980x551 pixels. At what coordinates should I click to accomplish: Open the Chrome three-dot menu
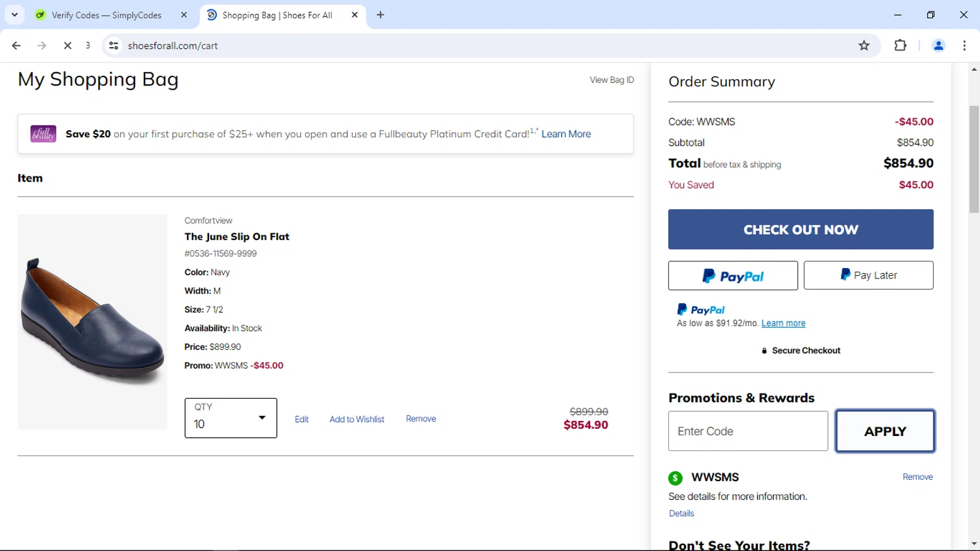click(964, 46)
